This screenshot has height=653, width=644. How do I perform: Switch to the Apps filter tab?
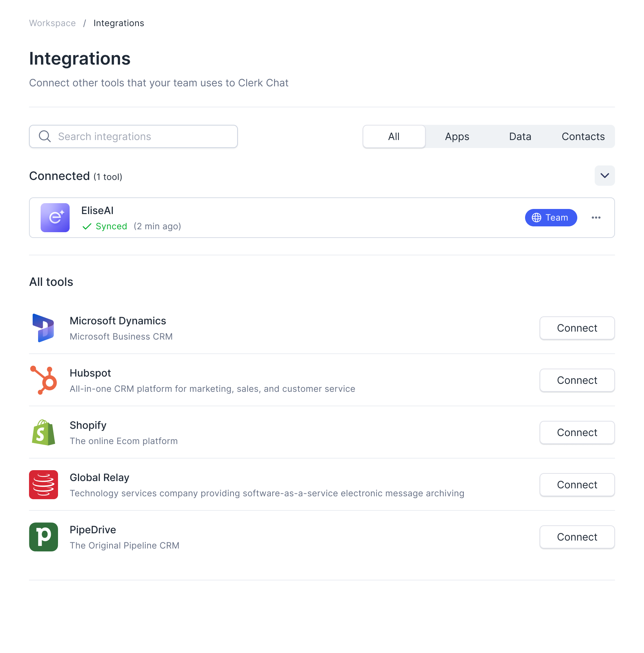point(457,136)
